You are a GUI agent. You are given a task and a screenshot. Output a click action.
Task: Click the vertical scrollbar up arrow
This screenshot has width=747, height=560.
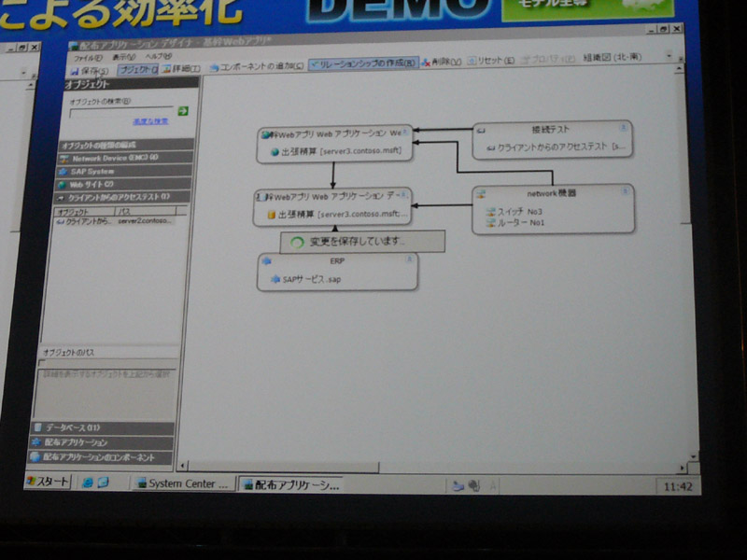[x=679, y=69]
